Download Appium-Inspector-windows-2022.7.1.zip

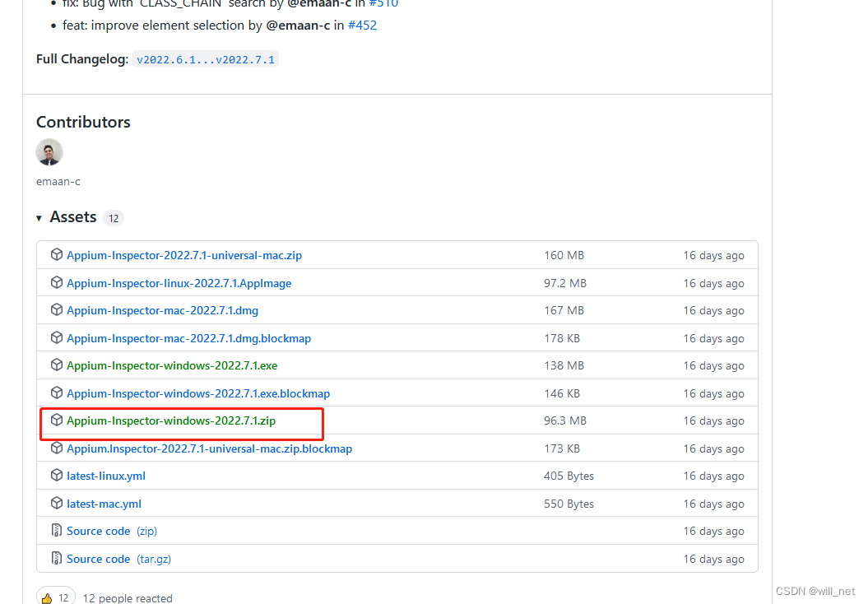tap(171, 420)
